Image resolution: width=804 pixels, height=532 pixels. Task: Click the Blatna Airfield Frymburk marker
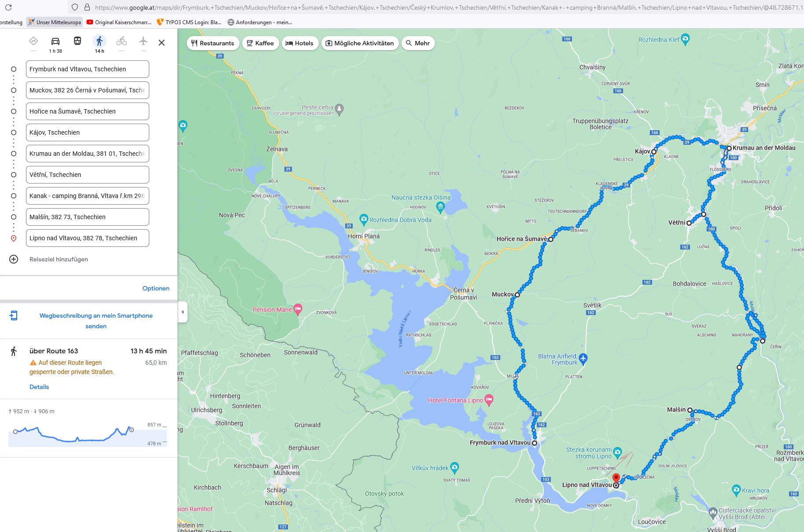(583, 359)
